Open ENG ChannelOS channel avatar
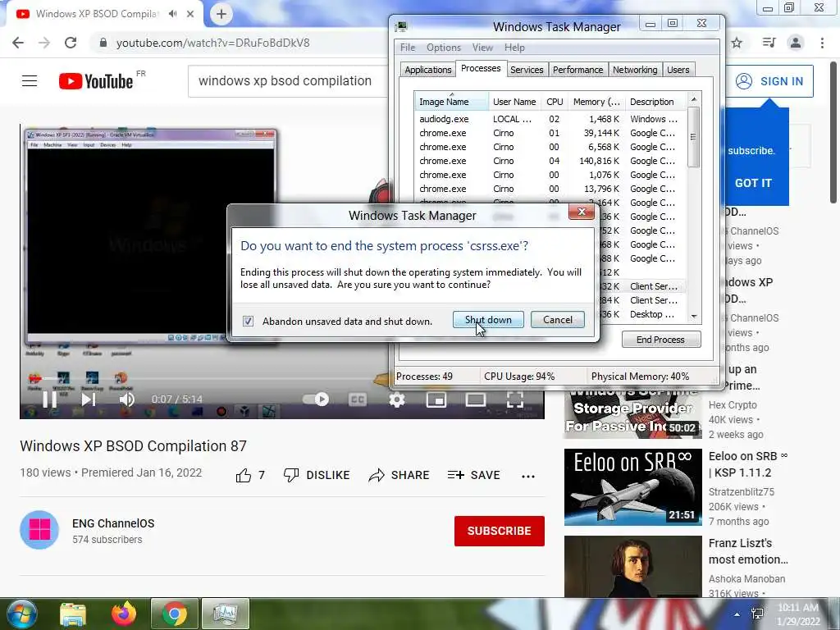840x630 pixels. coord(39,530)
